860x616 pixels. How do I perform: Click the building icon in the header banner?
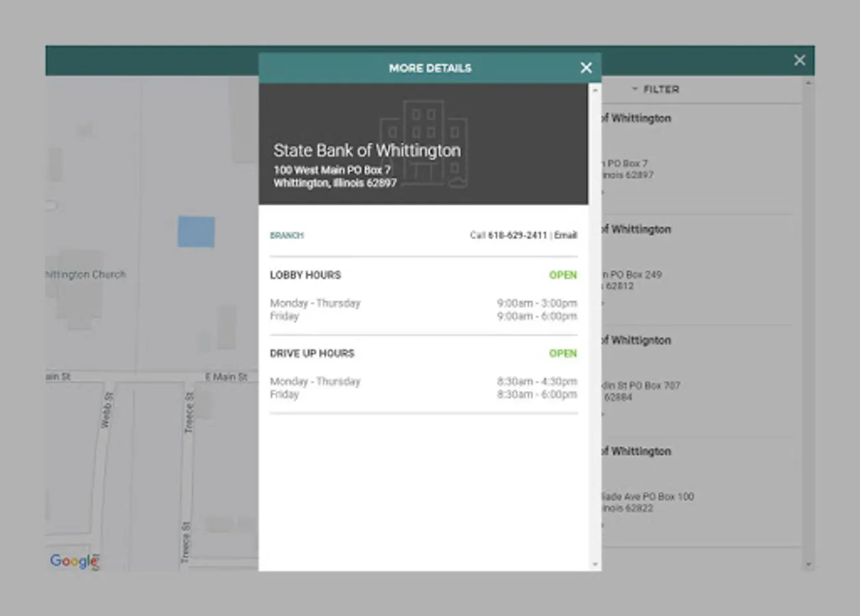pos(424,144)
